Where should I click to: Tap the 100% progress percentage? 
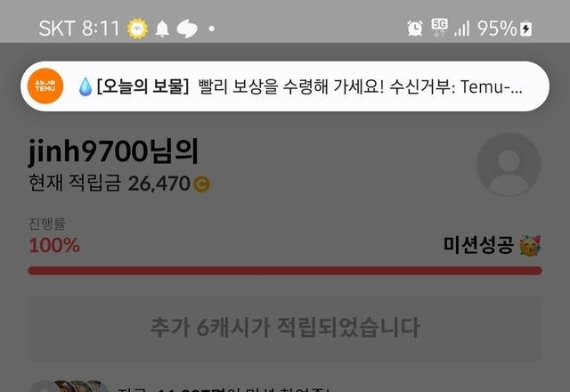(x=54, y=245)
